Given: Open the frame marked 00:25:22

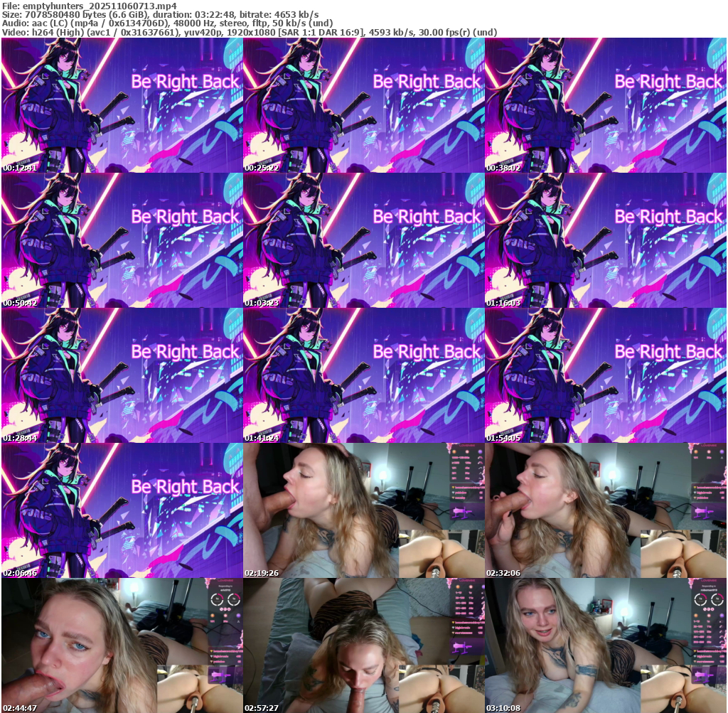Looking at the screenshot, I should 363,105.
